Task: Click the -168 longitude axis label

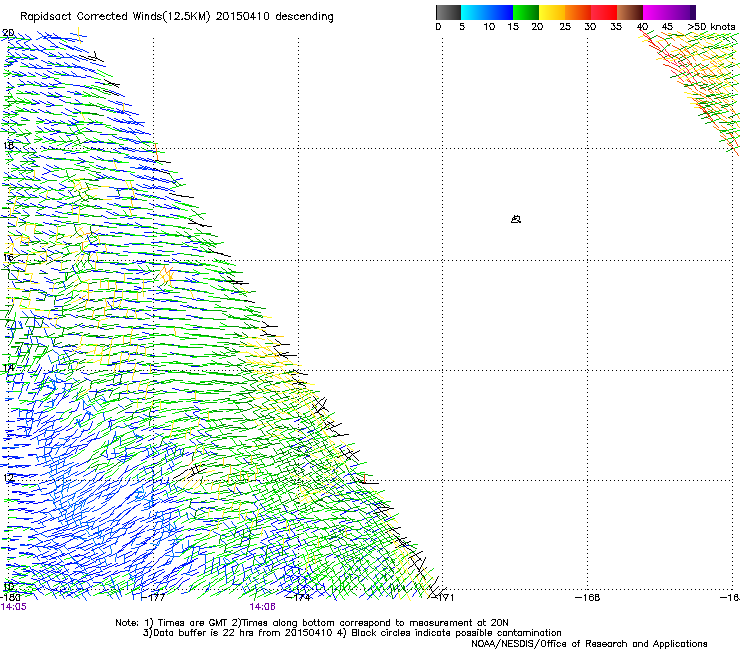Action: (588, 597)
